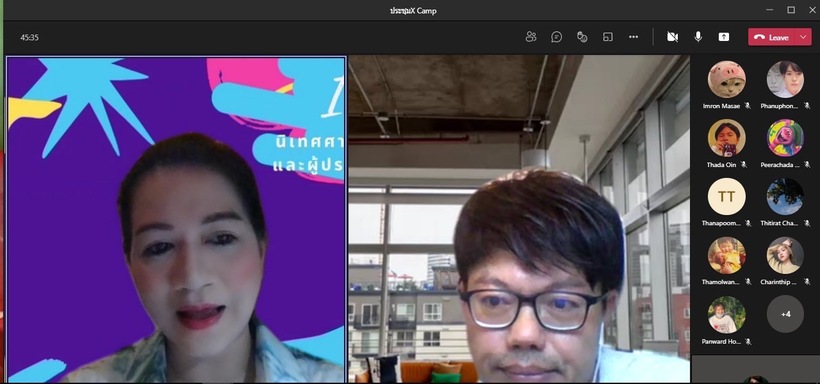Click the name label Thanapoom...

pos(721,223)
